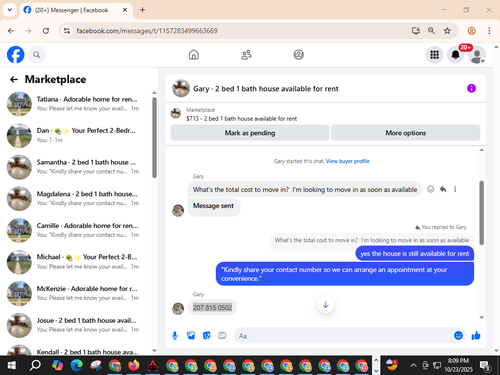Click the message text field Aa

click(x=343, y=336)
